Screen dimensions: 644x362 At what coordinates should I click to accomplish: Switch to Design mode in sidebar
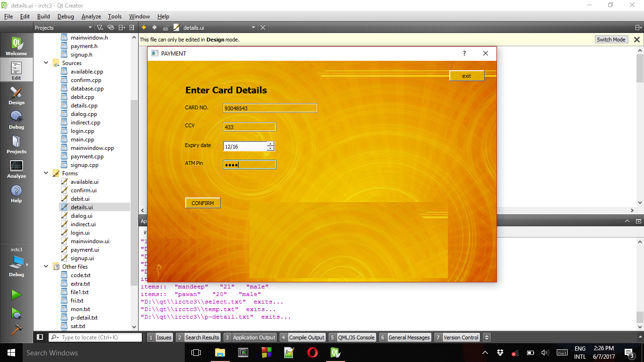click(16, 96)
